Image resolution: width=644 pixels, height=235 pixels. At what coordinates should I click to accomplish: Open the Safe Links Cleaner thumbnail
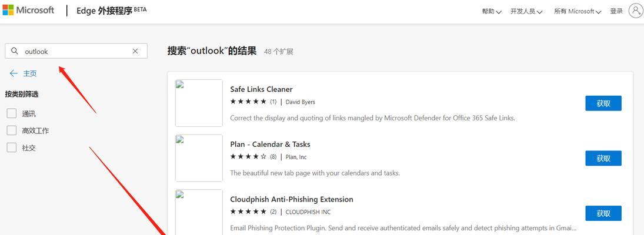point(199,103)
